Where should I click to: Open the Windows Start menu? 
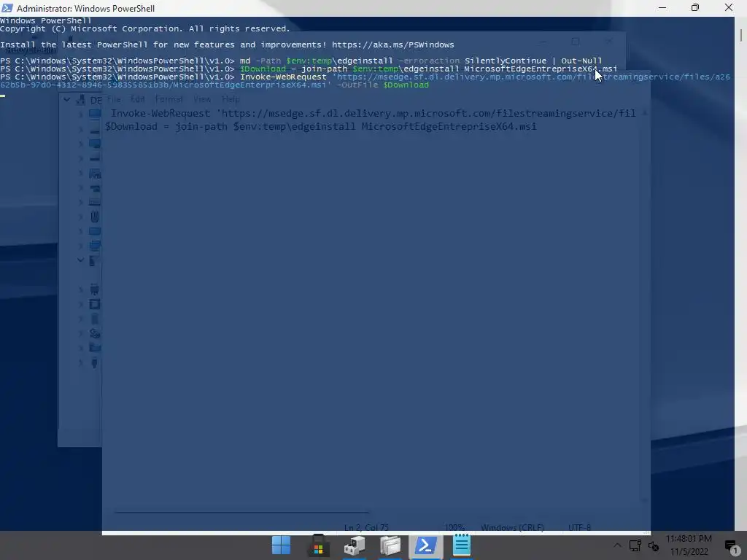pyautogui.click(x=281, y=545)
